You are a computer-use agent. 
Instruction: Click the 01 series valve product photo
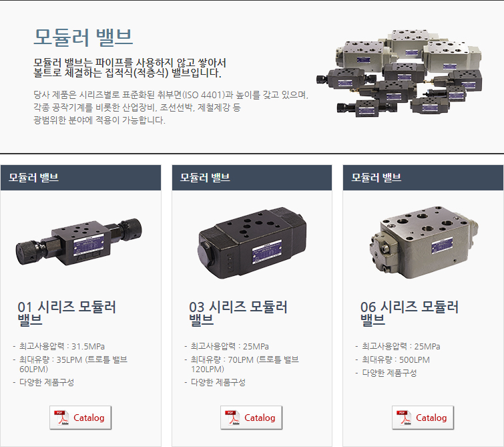pyautogui.click(x=79, y=242)
